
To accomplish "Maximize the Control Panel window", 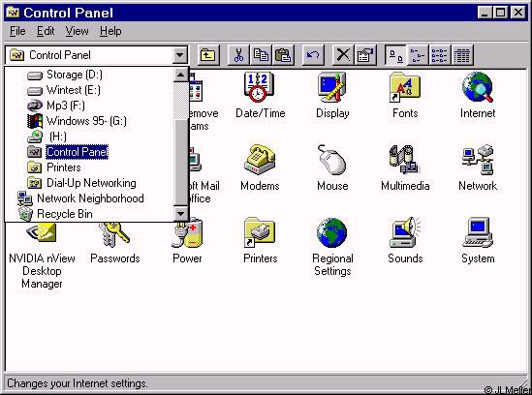I will 500,13.
